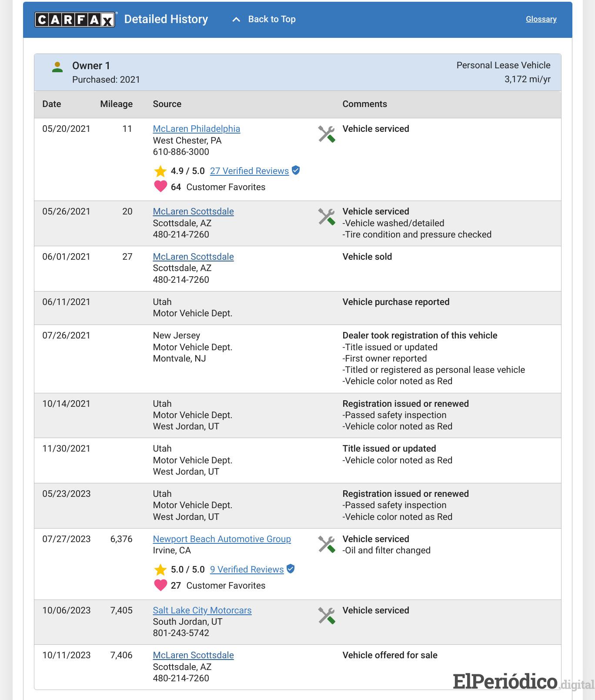The width and height of the screenshot is (595, 700).
Task: Click the Source column header
Action: pyautogui.click(x=167, y=104)
